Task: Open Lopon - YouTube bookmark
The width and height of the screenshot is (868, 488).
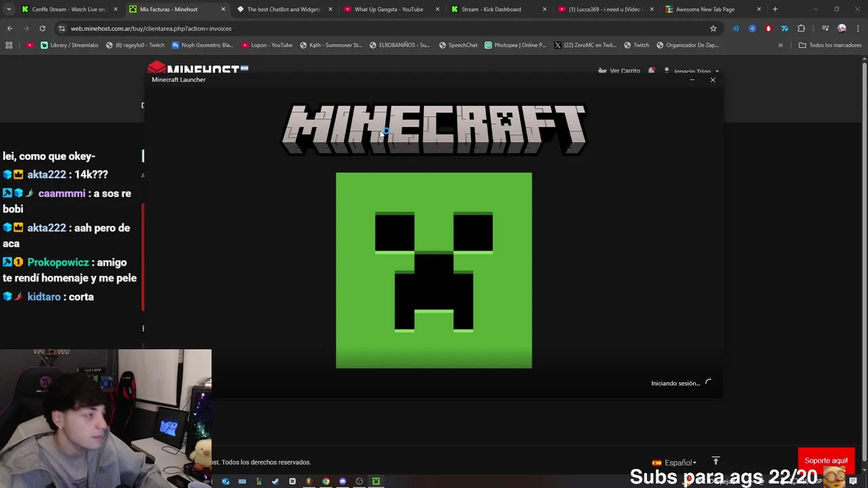Action: tap(267, 45)
